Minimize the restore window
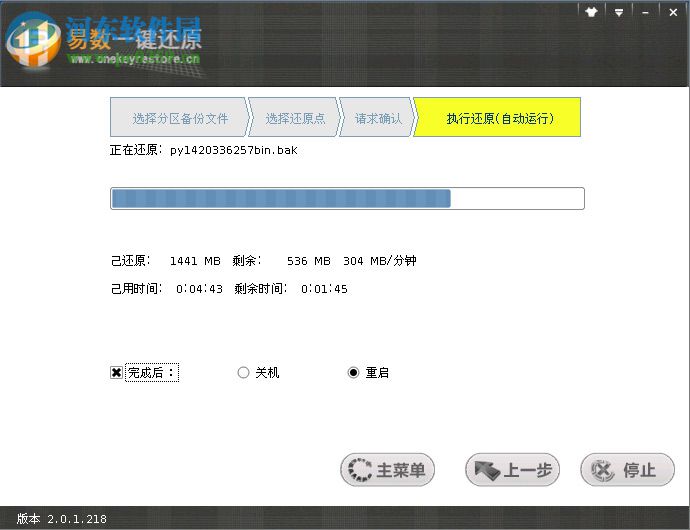Viewport: 690px width, 530px height. 646,13
